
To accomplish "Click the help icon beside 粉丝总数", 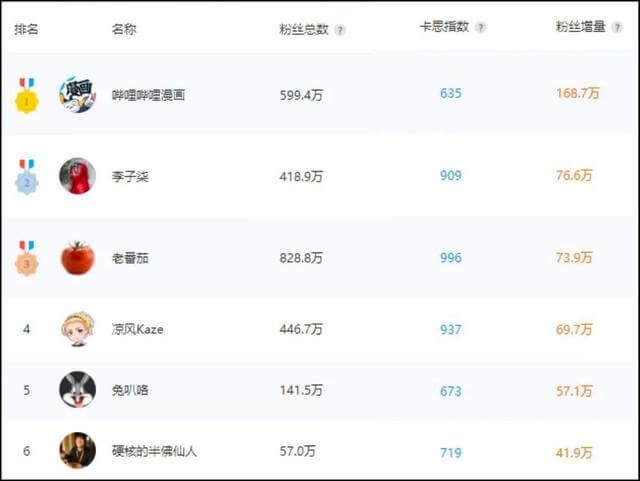I will coord(340,30).
